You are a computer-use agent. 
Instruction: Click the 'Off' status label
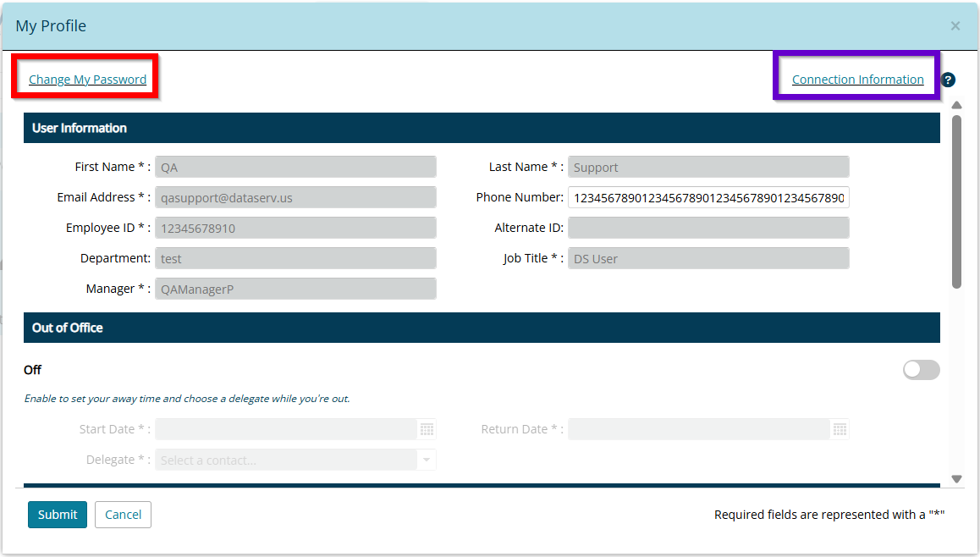[x=32, y=370]
